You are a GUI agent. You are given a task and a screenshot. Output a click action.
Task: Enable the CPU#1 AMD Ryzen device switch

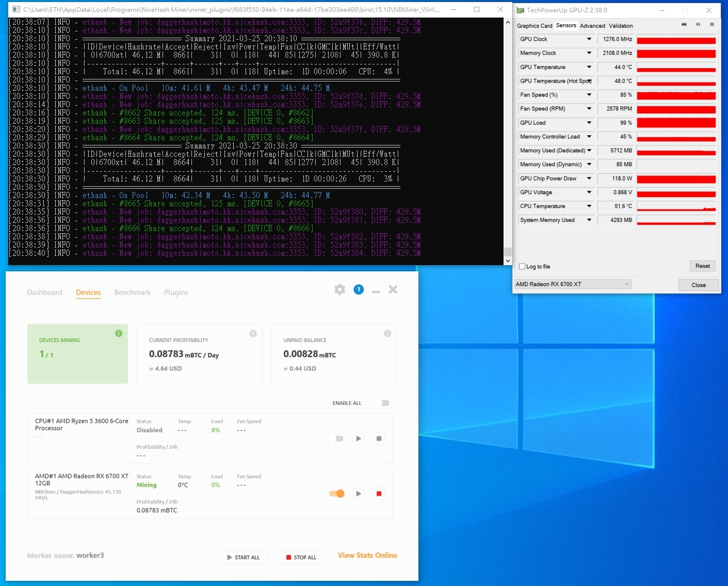pos(337,438)
